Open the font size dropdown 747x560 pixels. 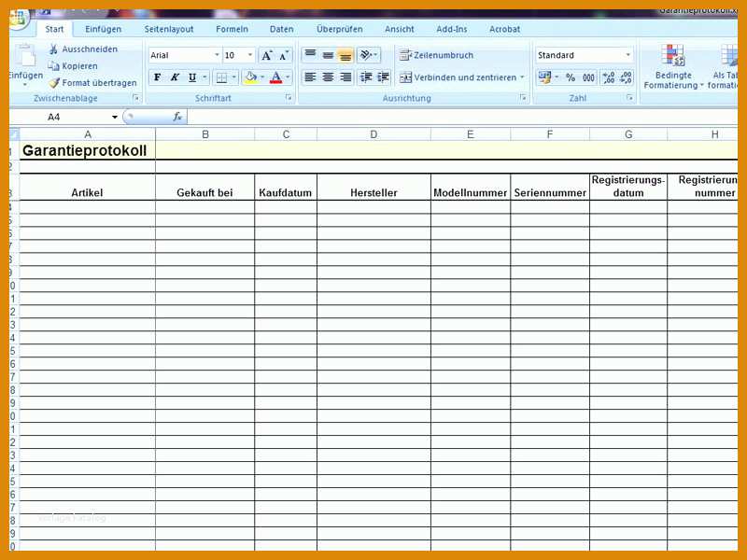[x=249, y=55]
